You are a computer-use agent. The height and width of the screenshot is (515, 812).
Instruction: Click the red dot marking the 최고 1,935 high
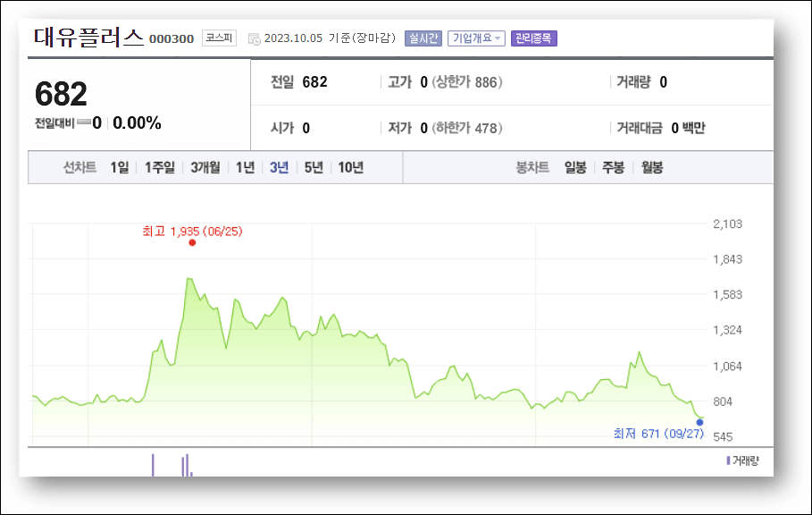190,243
